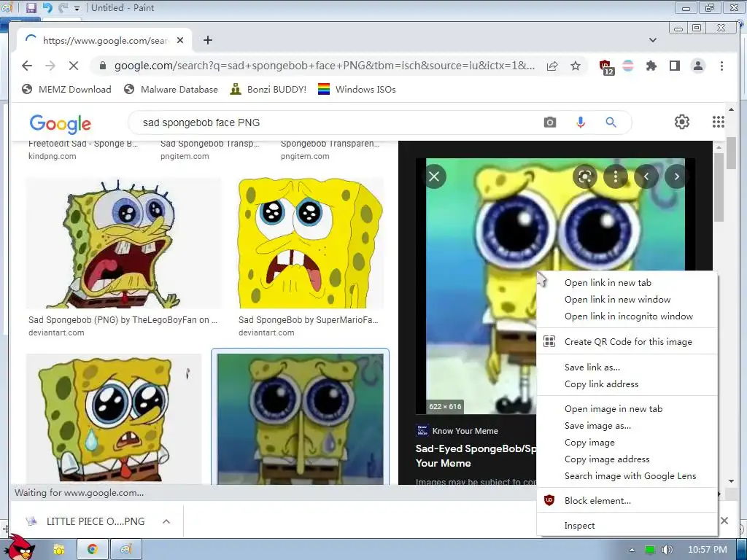The image size is (747, 560).
Task: Click the share page icon in address bar
Action: pyautogui.click(x=552, y=66)
